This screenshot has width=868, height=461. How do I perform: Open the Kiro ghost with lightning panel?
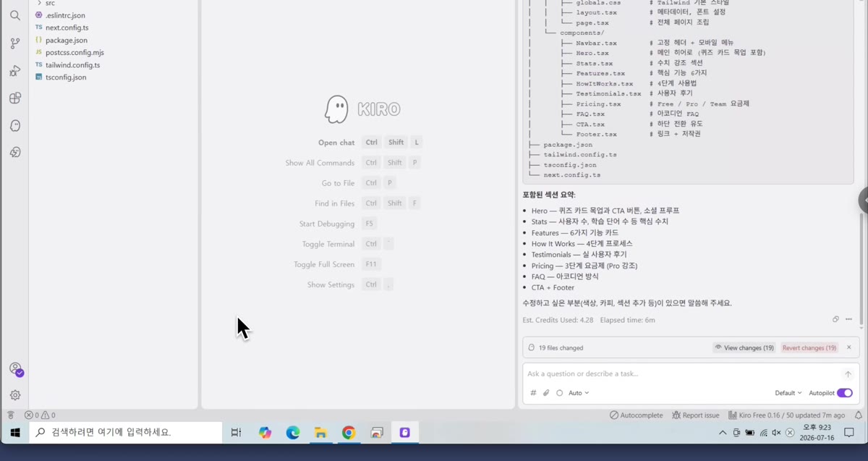click(x=15, y=153)
